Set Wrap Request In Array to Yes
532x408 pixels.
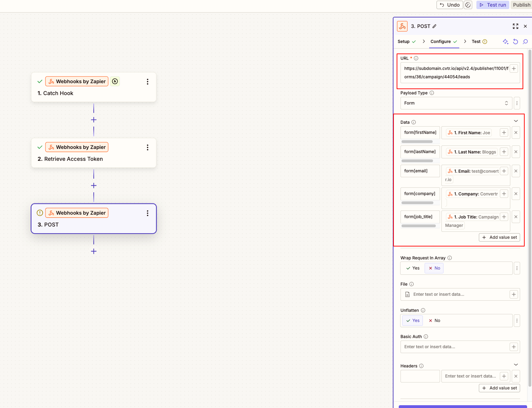point(413,268)
